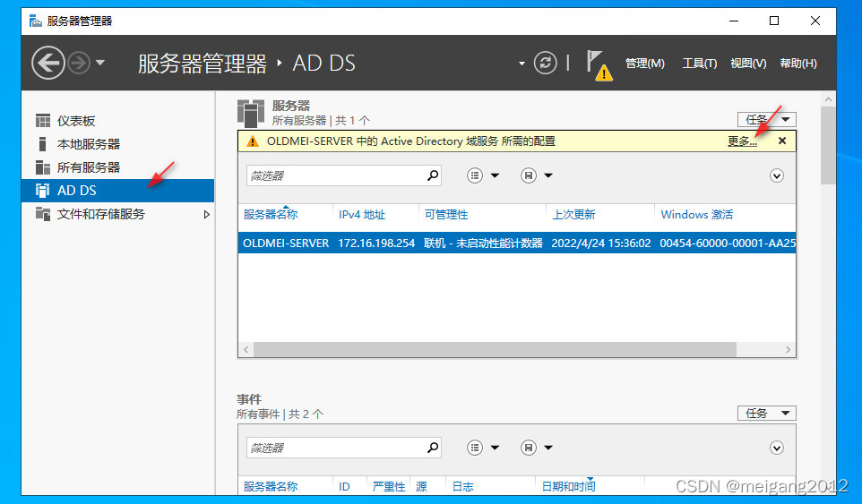Click the back navigation arrow
862x504 pixels.
47,63
